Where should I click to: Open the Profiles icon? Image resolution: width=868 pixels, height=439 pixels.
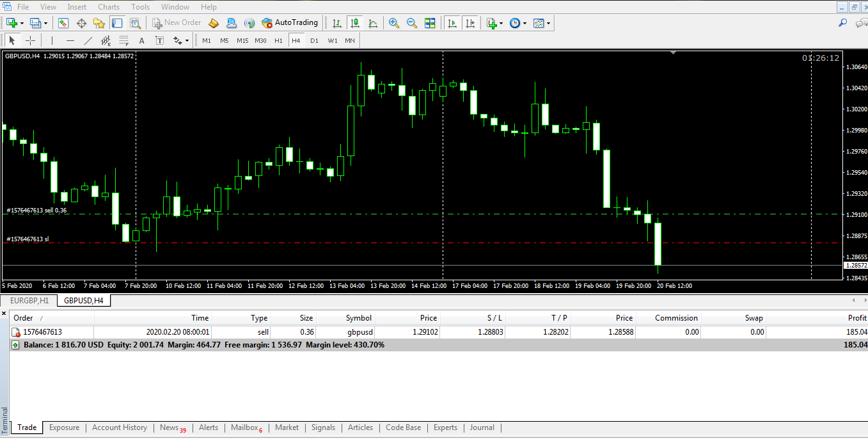tap(35, 23)
